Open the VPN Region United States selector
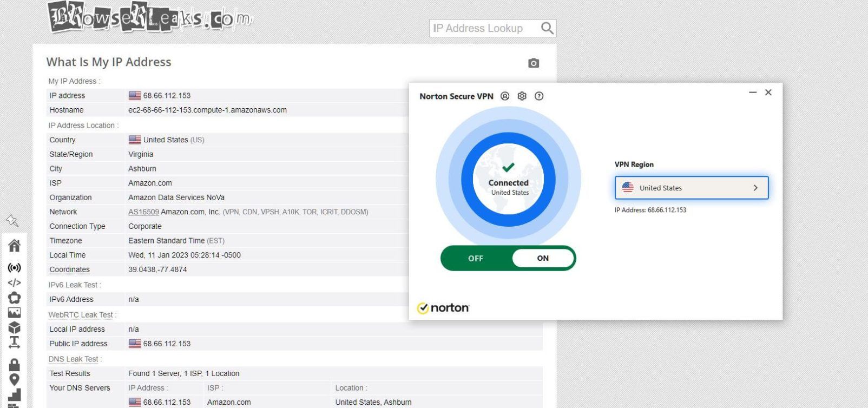 coord(692,188)
